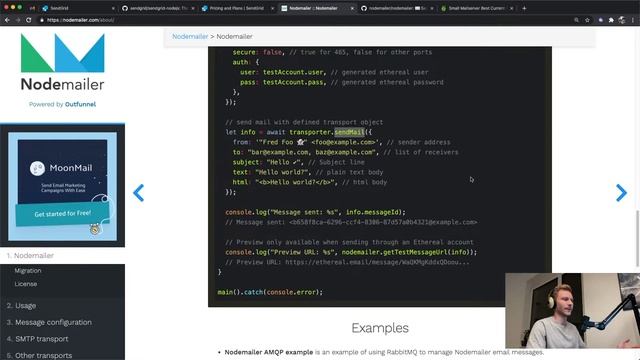Open the browser profile avatar
The image size is (640, 360).
[622, 20]
